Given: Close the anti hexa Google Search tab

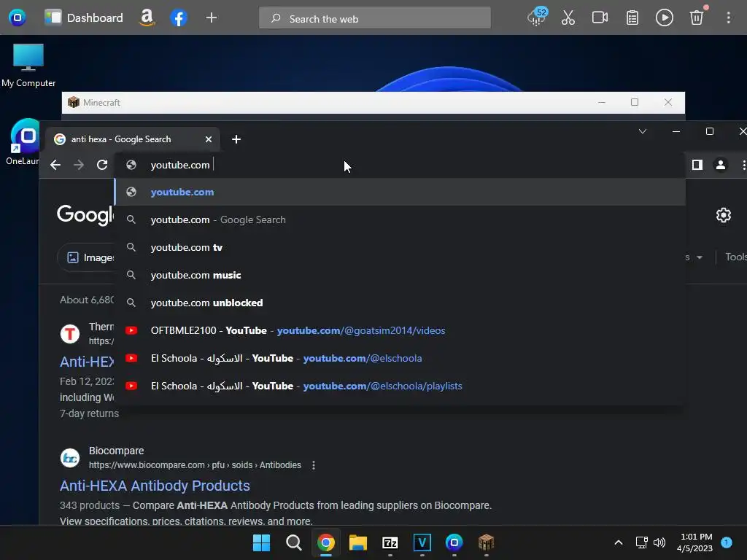Looking at the screenshot, I should 208,139.
